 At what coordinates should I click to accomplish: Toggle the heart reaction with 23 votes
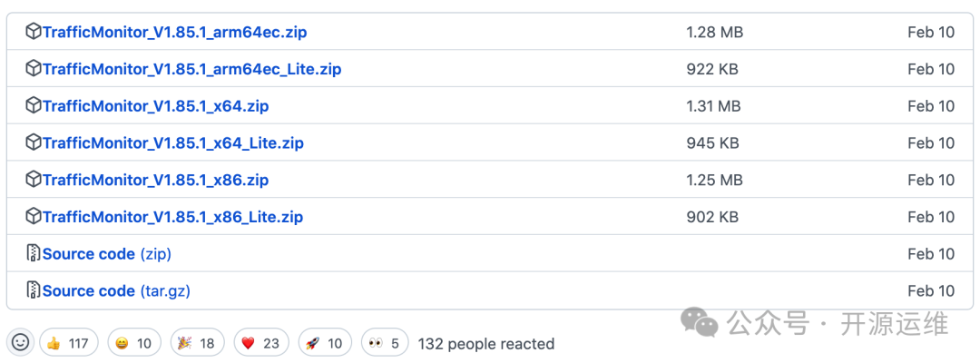[260, 343]
